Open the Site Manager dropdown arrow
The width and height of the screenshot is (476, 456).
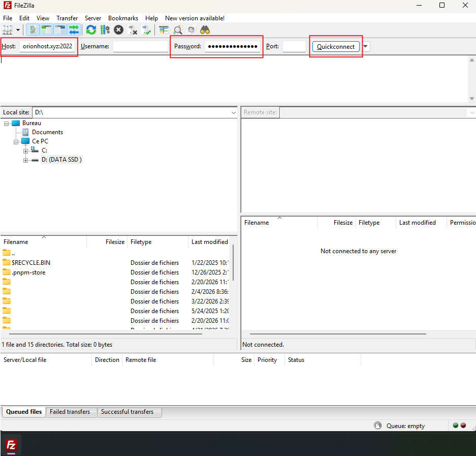click(18, 30)
